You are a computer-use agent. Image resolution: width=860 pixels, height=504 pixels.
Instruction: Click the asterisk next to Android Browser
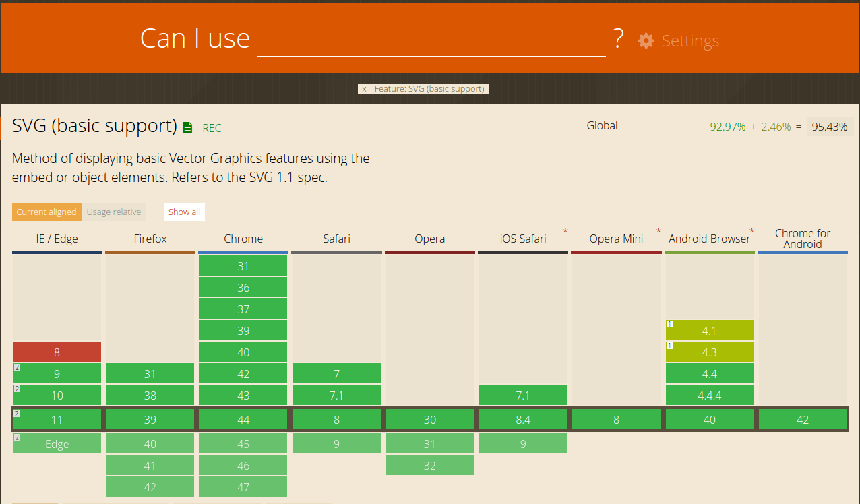coord(751,232)
